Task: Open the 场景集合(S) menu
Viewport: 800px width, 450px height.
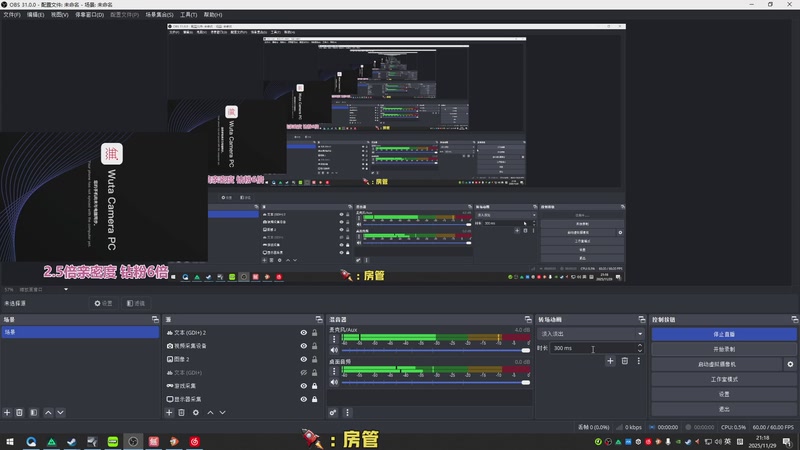Action: point(159,15)
